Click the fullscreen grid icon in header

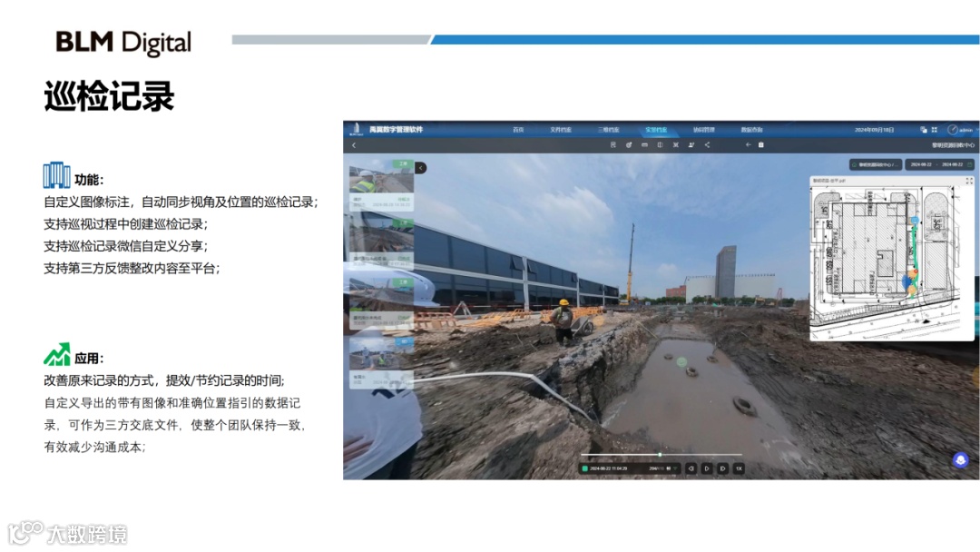point(935,130)
